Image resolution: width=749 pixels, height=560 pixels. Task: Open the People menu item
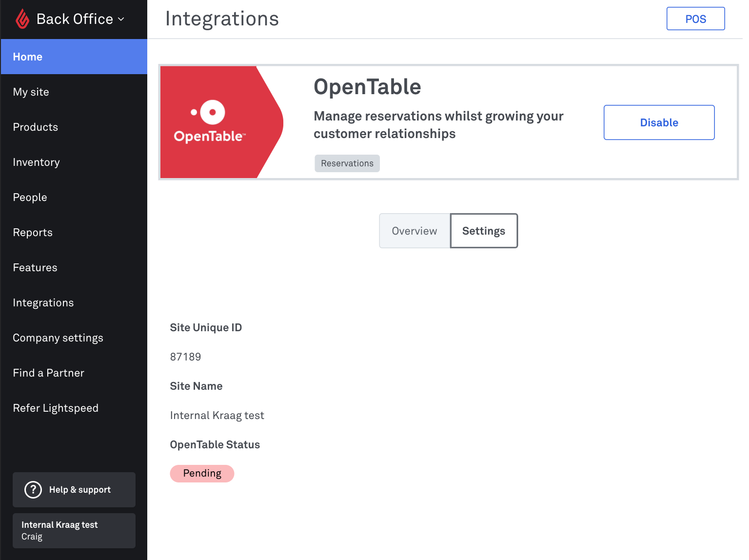[x=30, y=197]
